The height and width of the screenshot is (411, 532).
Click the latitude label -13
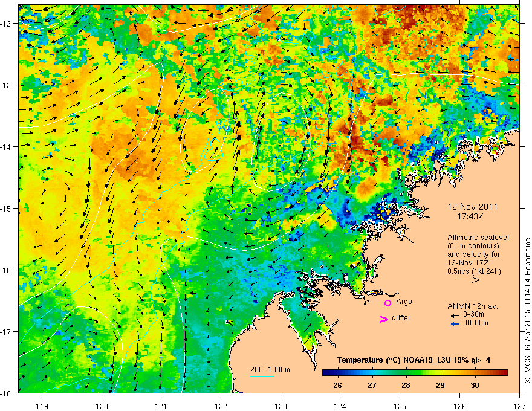(6, 85)
